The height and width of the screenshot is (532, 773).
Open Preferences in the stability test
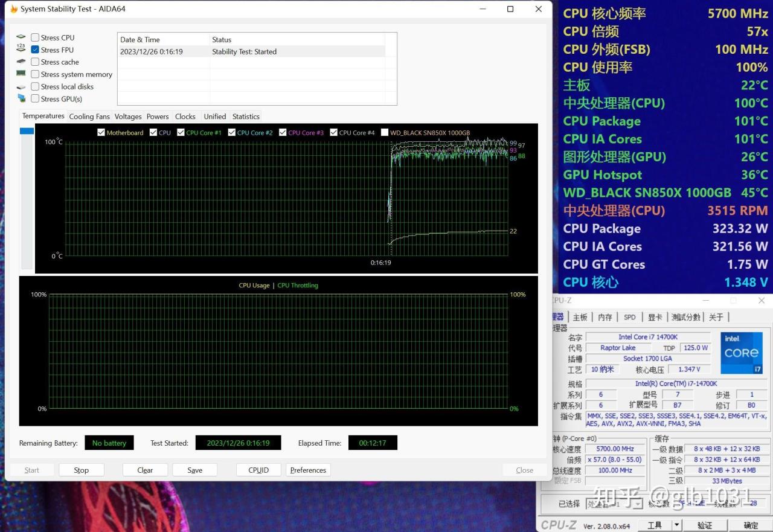coord(308,470)
